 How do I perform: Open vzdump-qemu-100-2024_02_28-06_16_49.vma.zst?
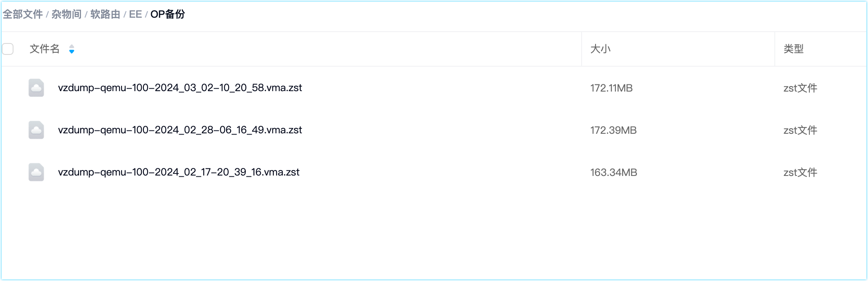point(180,130)
